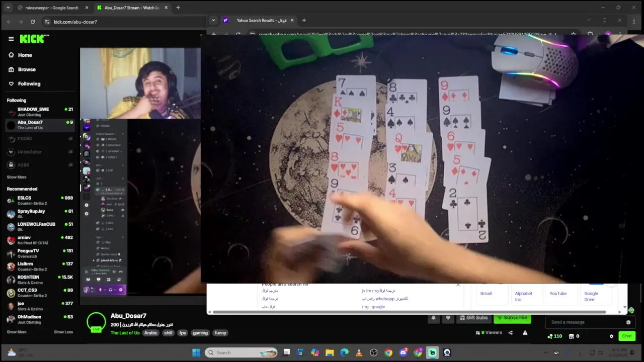This screenshot has height=362, width=644.
Task: Open OhMadison recommended channel
Action: click(x=40, y=319)
